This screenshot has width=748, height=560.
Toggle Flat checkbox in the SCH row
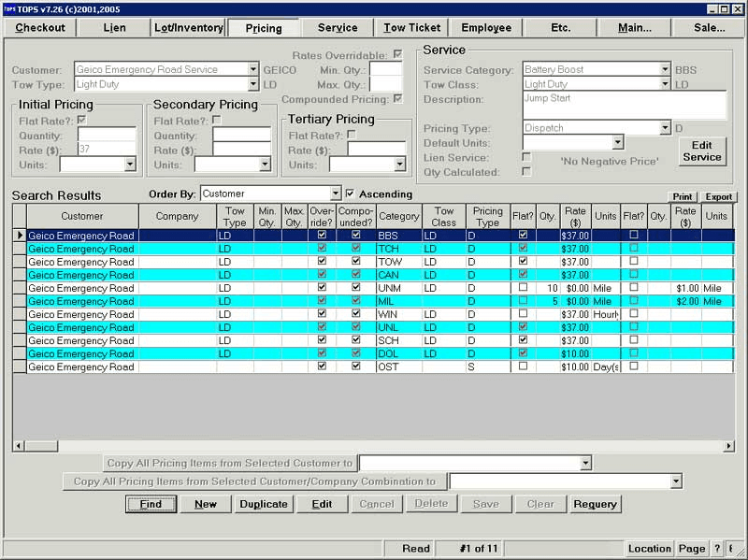(x=524, y=340)
